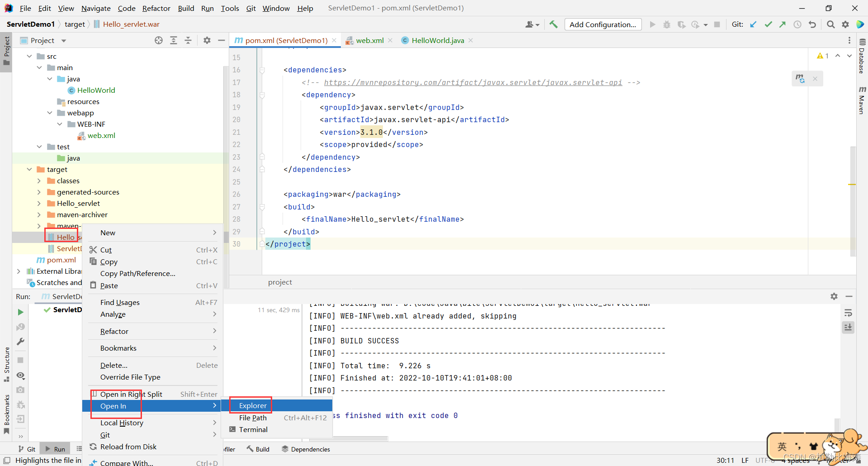Open the Maven tool window
This screenshot has width=868, height=466.
point(862,96)
